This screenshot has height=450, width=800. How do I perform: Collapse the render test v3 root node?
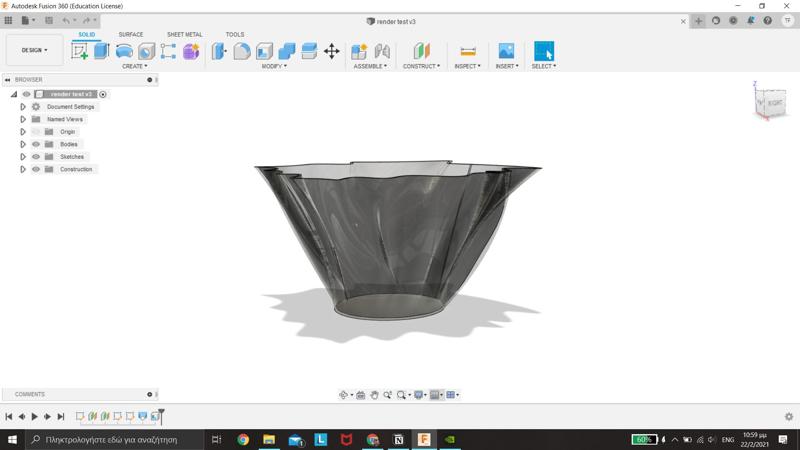coord(14,94)
